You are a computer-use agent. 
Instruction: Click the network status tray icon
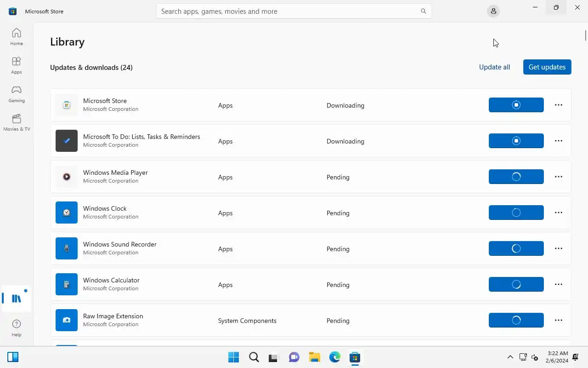click(523, 357)
